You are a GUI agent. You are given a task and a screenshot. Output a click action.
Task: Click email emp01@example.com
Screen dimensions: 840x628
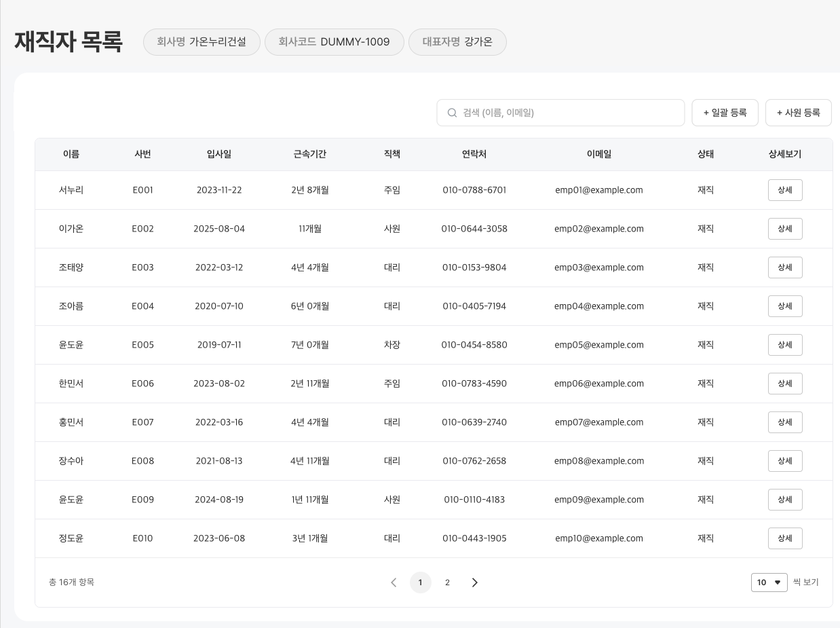599,190
